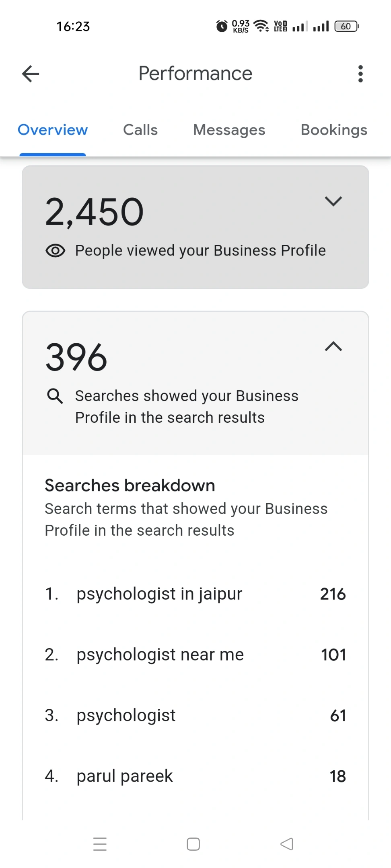Collapse the 396 searches card
Image resolution: width=391 pixels, height=868 pixels.
click(x=333, y=346)
